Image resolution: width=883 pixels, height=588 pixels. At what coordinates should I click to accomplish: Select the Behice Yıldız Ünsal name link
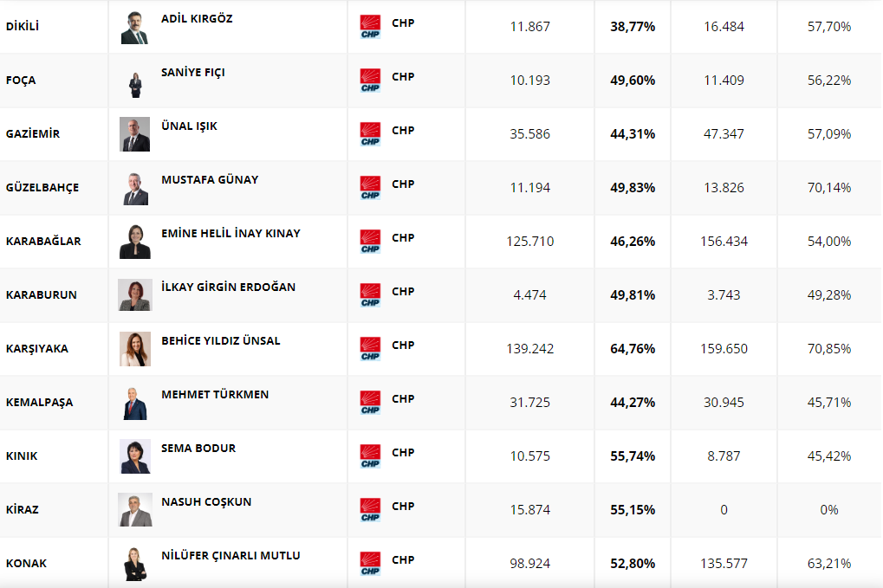(220, 340)
